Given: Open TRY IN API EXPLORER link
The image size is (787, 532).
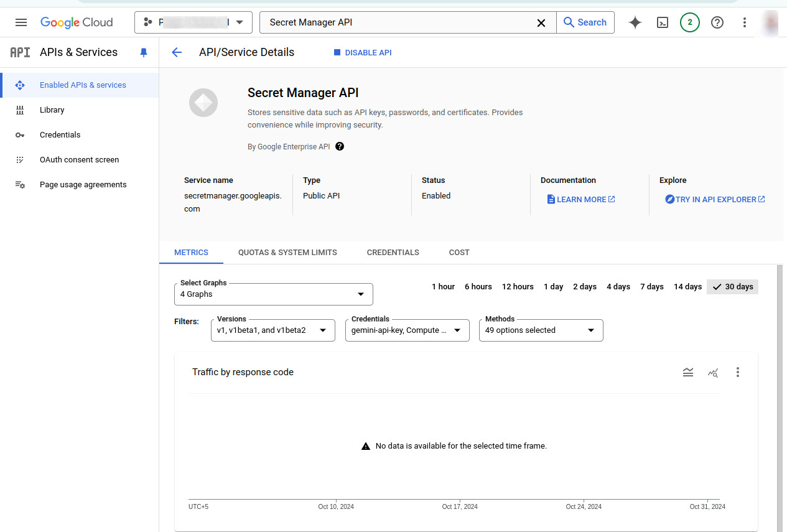Looking at the screenshot, I should point(715,199).
